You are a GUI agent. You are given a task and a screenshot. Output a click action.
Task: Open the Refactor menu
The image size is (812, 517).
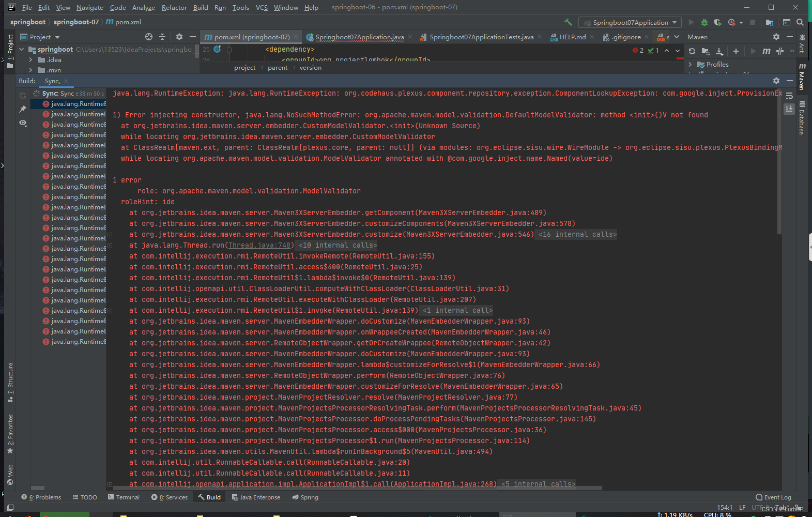(x=174, y=7)
